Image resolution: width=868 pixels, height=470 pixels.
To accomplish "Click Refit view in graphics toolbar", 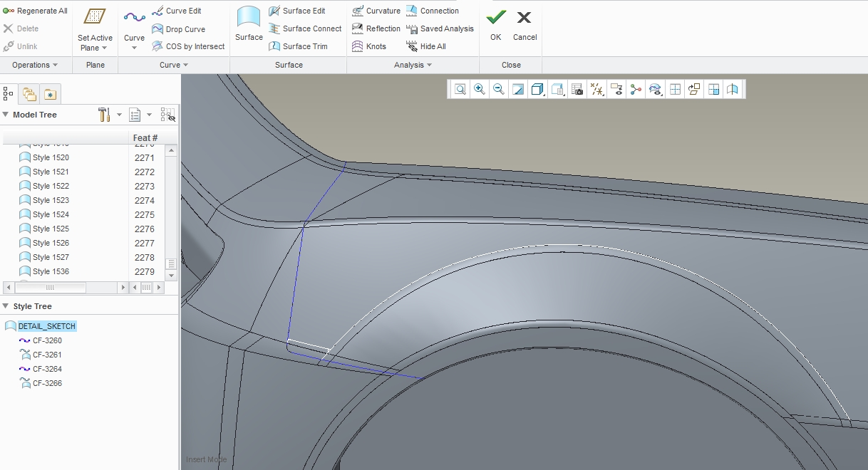I will [x=460, y=89].
